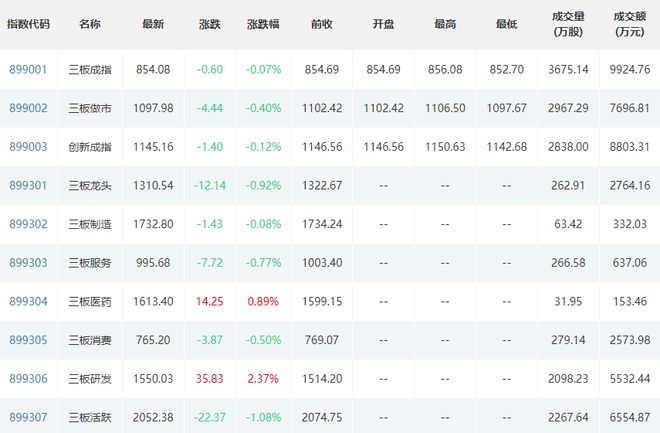The height and width of the screenshot is (433, 660).
Task: Click the percent change -0.92%
Action: [x=263, y=186]
